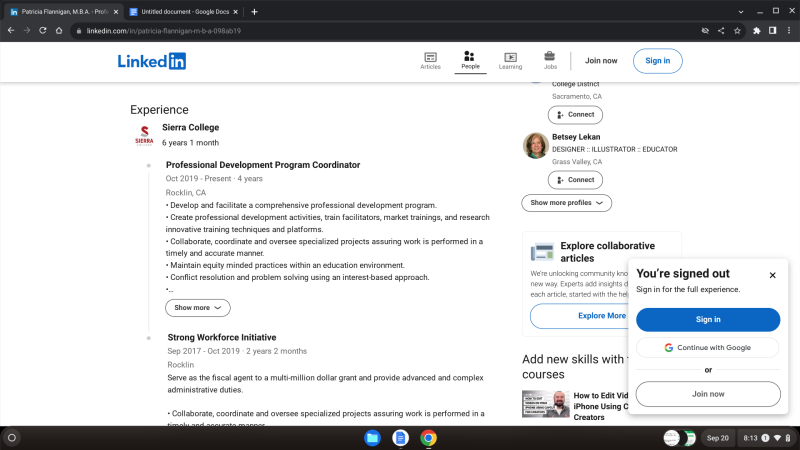Viewport: 800px width, 450px height.
Task: Click Strong Workforce Initiative title
Action: (221, 337)
